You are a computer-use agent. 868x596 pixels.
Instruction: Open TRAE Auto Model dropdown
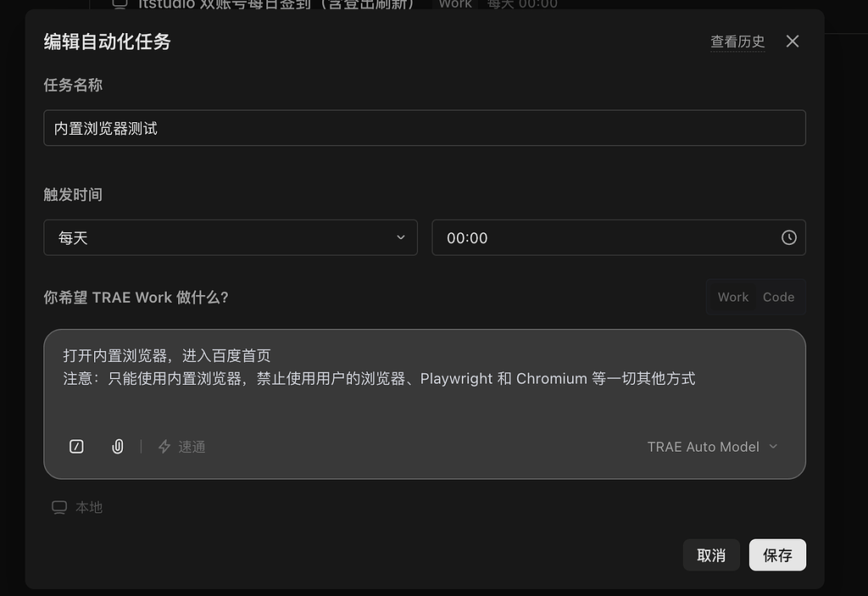[712, 447]
